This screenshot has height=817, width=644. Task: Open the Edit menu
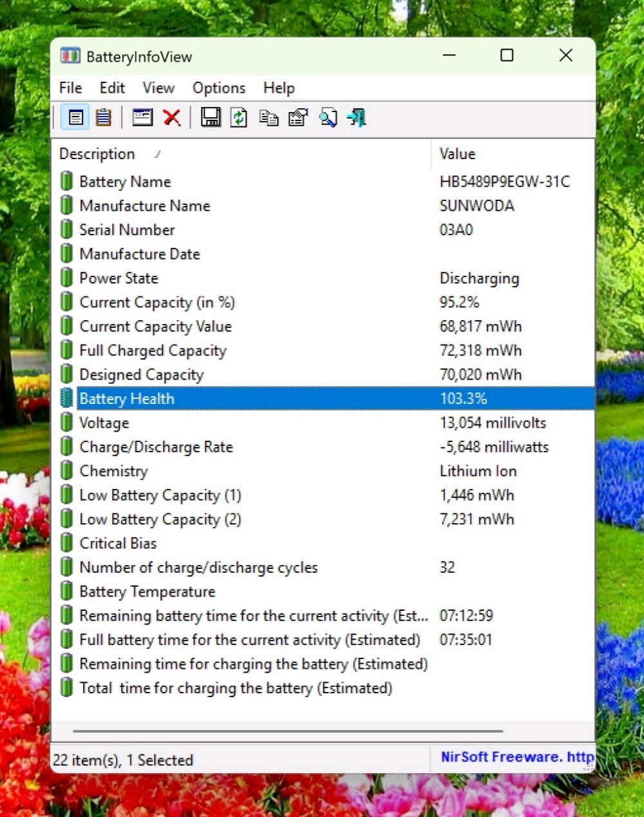(x=112, y=88)
